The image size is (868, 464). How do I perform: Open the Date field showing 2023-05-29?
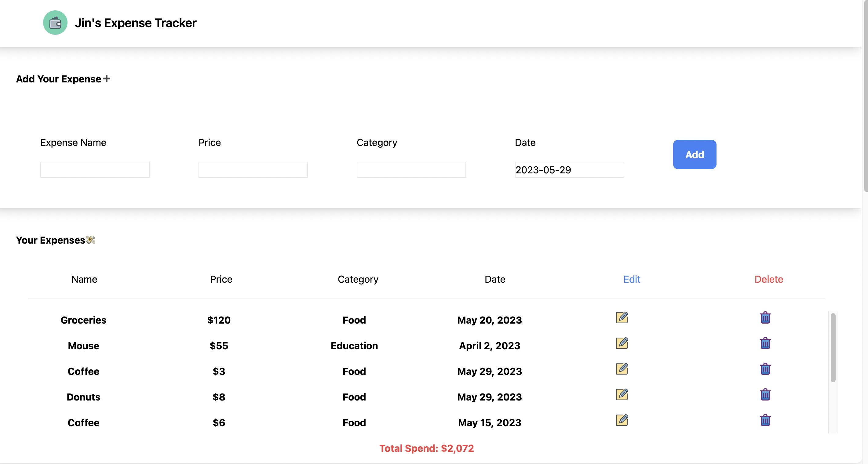[x=569, y=170]
